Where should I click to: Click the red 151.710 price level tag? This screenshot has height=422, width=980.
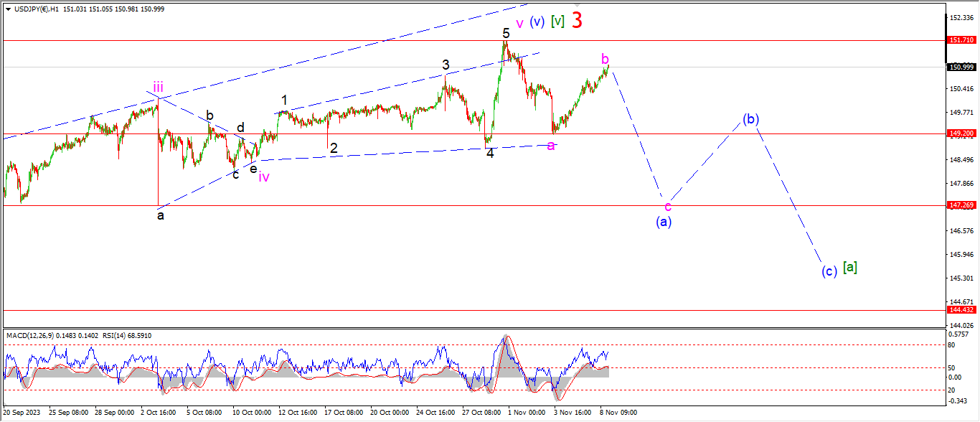[x=961, y=41]
